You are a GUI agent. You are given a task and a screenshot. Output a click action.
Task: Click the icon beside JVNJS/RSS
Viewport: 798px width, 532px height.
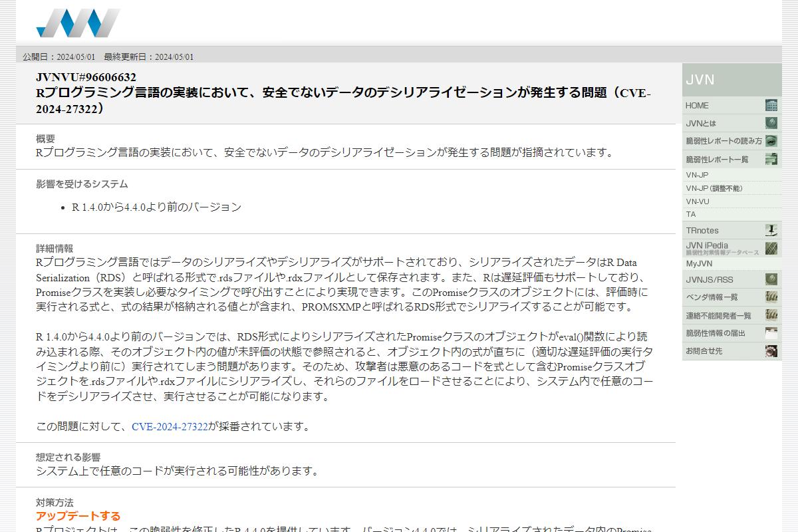point(771,279)
